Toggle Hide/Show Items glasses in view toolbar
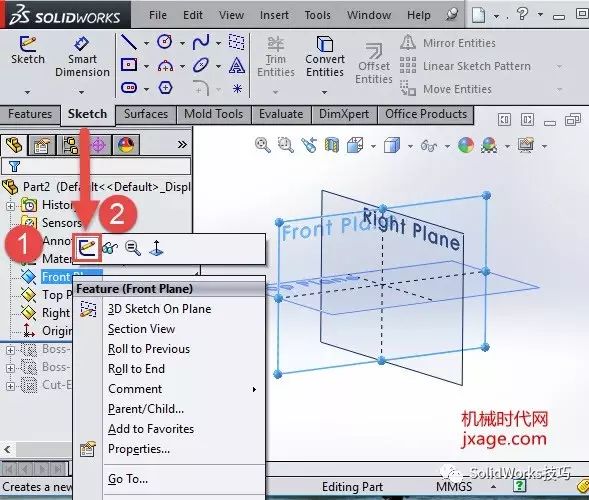Image resolution: width=589 pixels, height=500 pixels. [x=429, y=146]
